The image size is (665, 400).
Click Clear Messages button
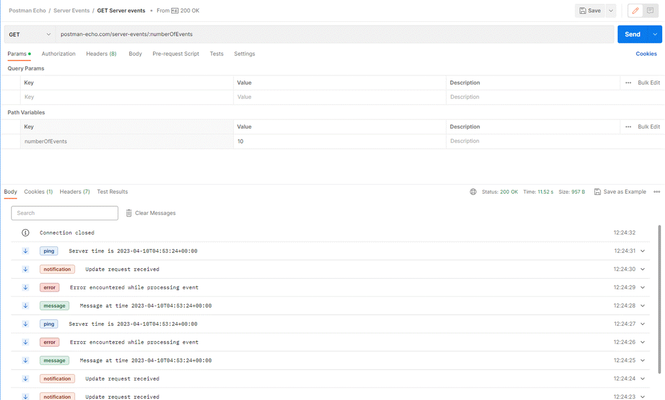tap(151, 213)
